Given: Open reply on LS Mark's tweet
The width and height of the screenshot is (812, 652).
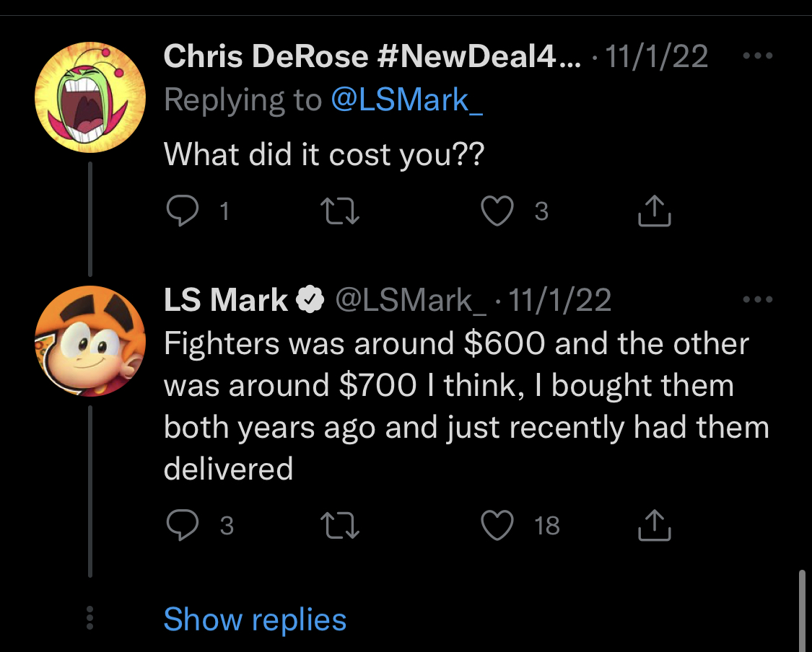Looking at the screenshot, I should (x=183, y=526).
